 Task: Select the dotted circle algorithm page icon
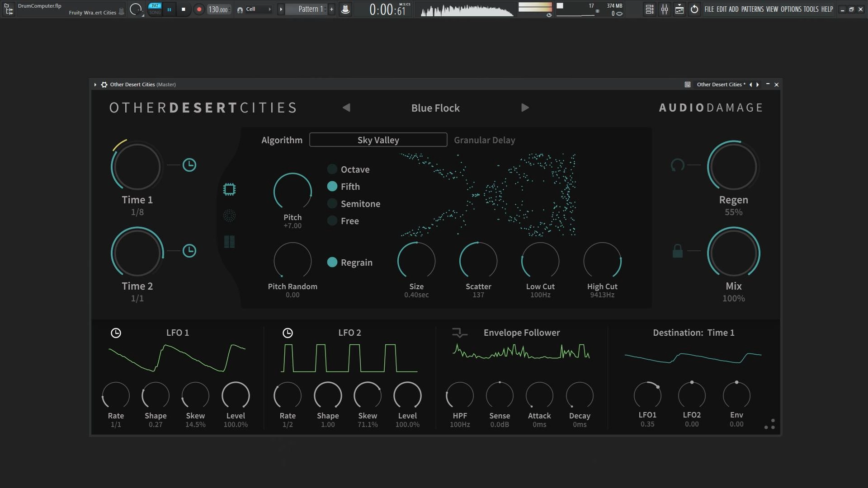tap(229, 216)
